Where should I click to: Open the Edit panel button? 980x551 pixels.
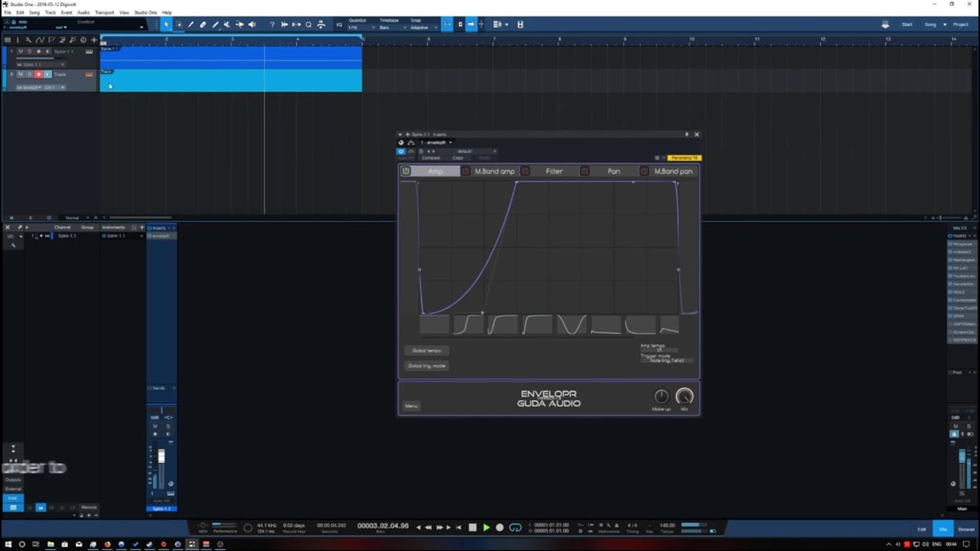(922, 530)
